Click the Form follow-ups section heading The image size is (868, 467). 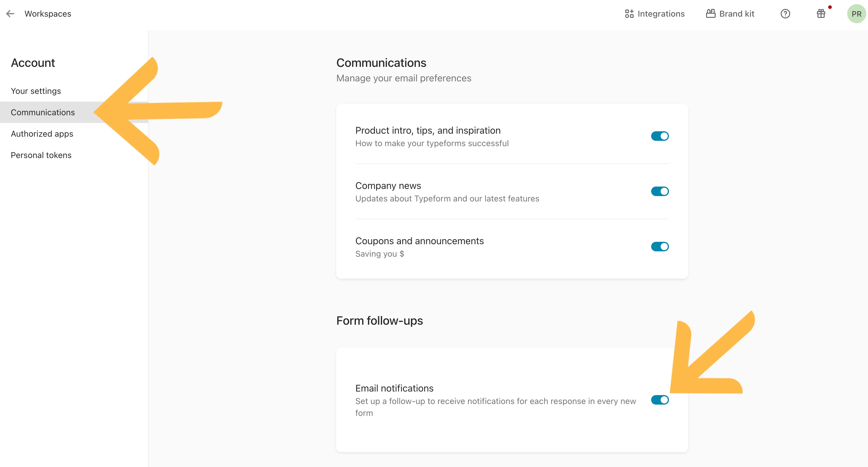point(379,321)
